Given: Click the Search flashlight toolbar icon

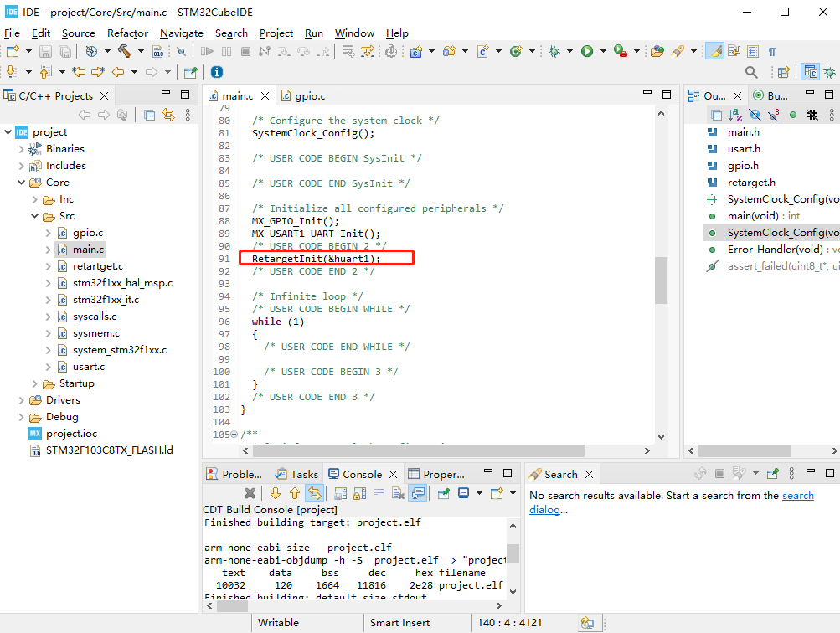Looking at the screenshot, I should 678,51.
